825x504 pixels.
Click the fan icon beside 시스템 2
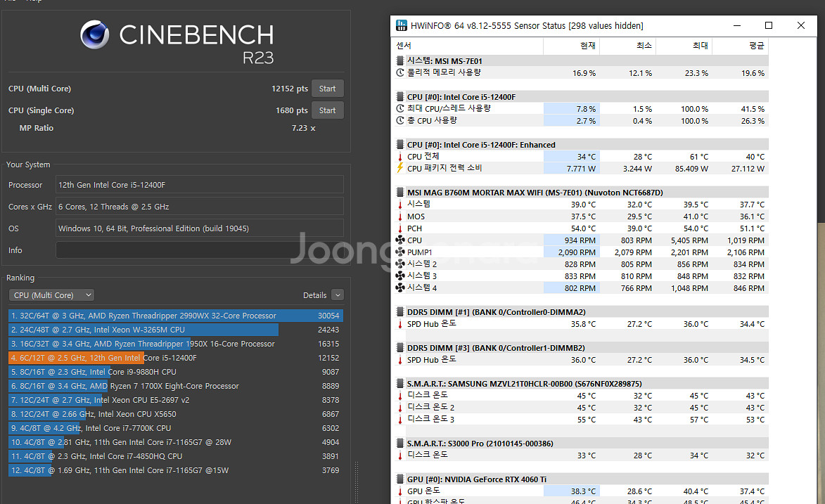pos(400,264)
